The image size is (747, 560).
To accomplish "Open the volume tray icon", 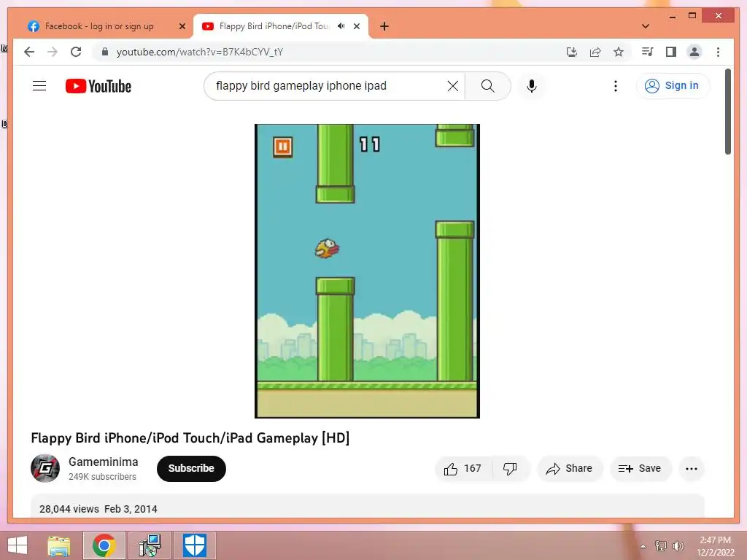I will click(678, 545).
